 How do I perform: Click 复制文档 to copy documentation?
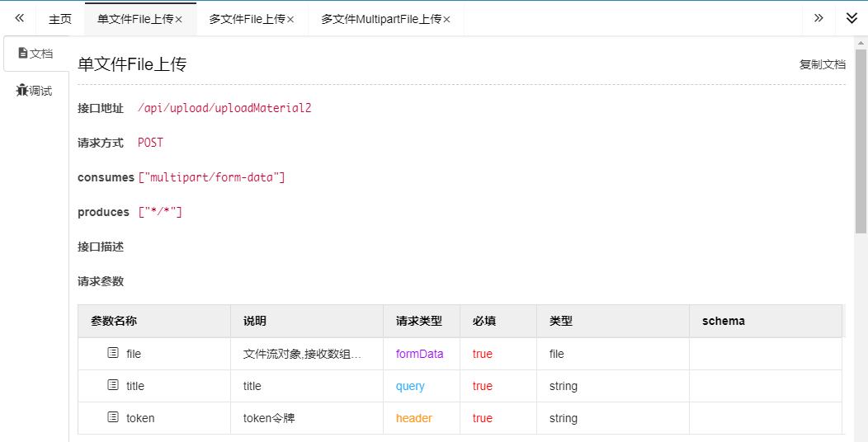[x=822, y=64]
